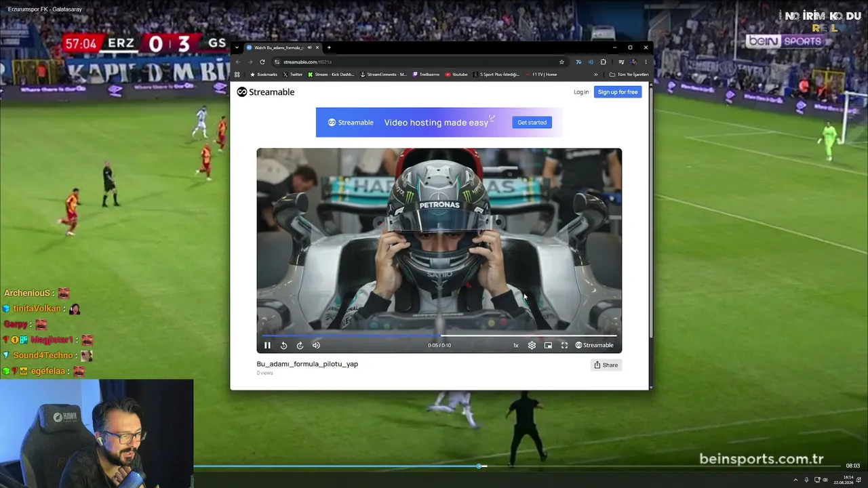Click the streamer webcam overlay
Image resolution: width=868 pixels, height=488 pixels.
click(97, 434)
